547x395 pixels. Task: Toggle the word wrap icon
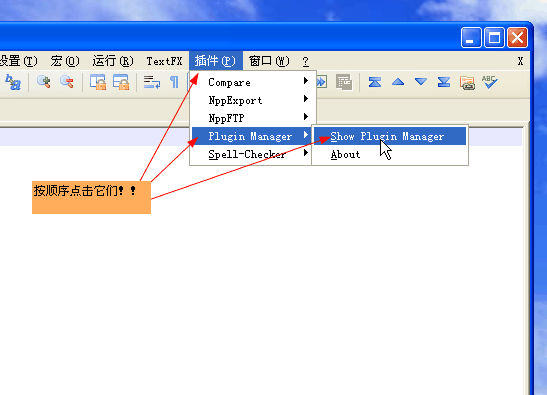coord(152,82)
